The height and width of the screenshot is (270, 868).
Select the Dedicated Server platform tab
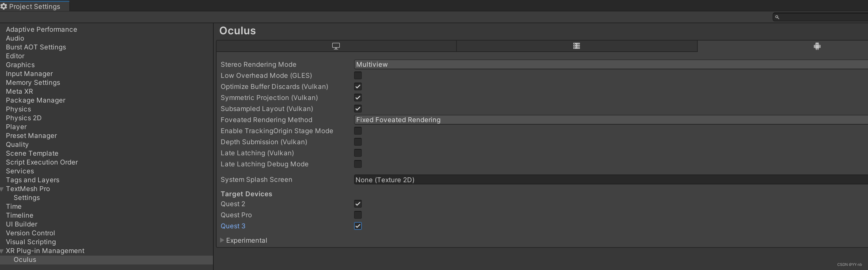pos(577,46)
